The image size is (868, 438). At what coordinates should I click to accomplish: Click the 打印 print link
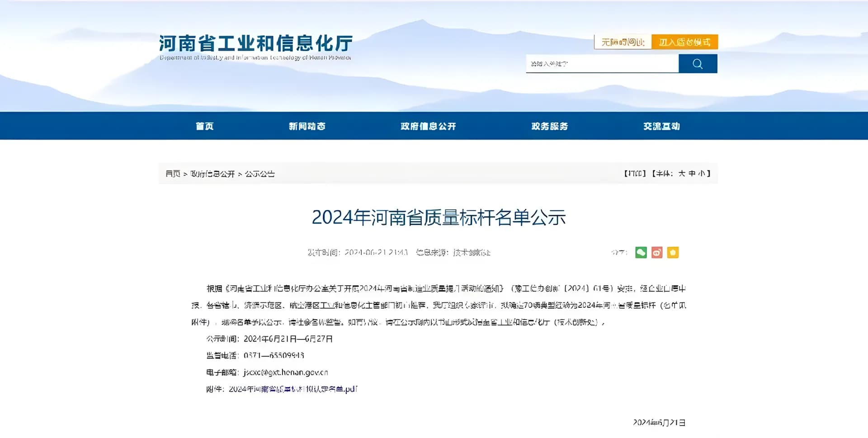tap(635, 174)
